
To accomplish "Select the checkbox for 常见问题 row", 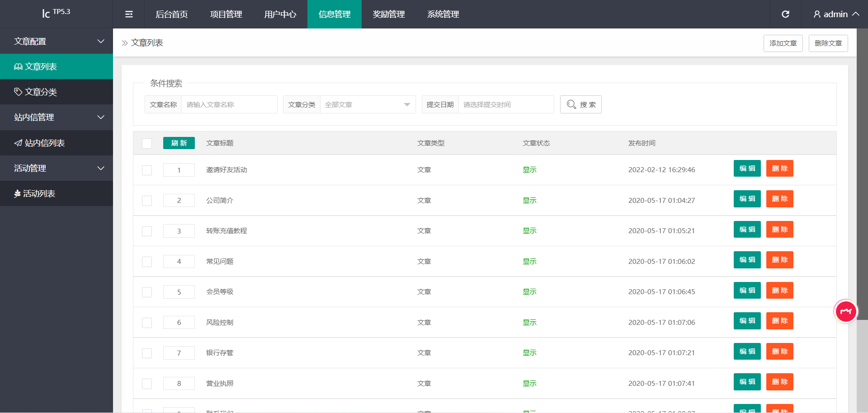I will (x=147, y=262).
